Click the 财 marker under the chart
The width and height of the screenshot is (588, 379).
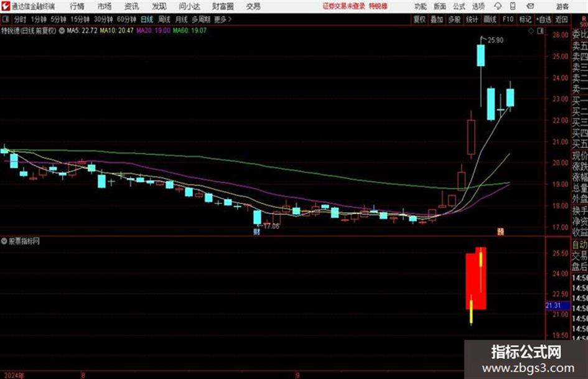(x=256, y=232)
